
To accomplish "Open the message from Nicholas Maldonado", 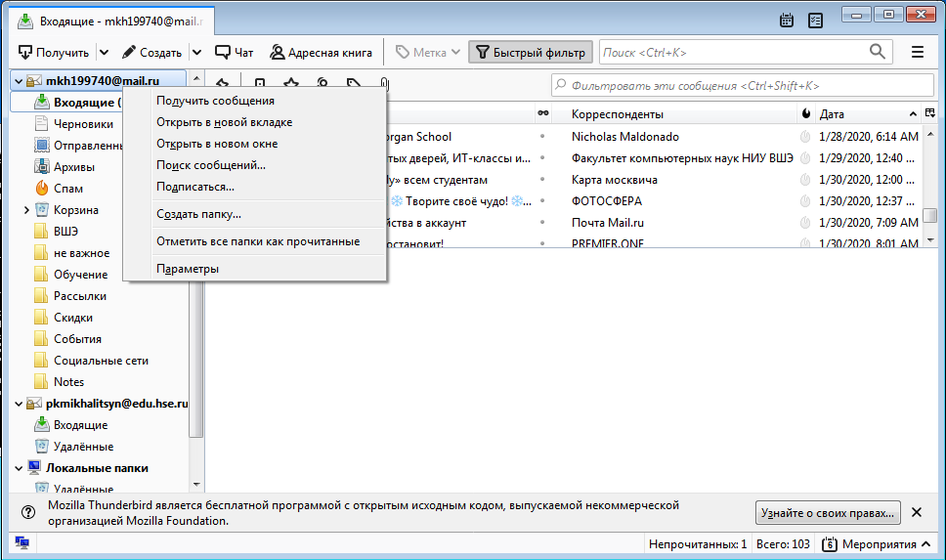I will pyautogui.click(x=625, y=137).
